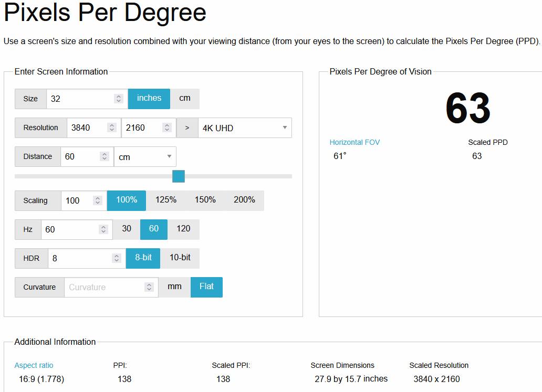The image size is (542, 392).
Task: Click the 61° horizontal FOV value
Action: 340,156
